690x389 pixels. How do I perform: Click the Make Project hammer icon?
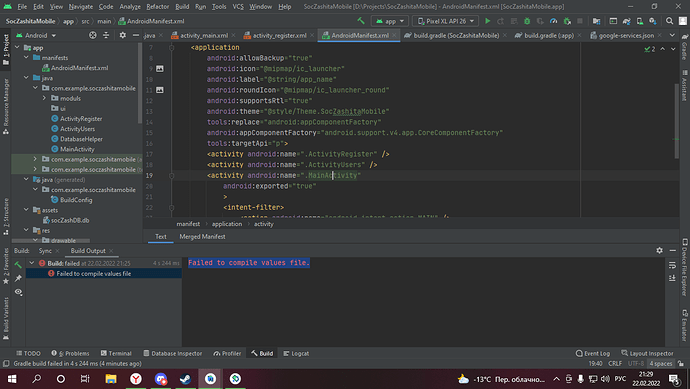(361, 21)
